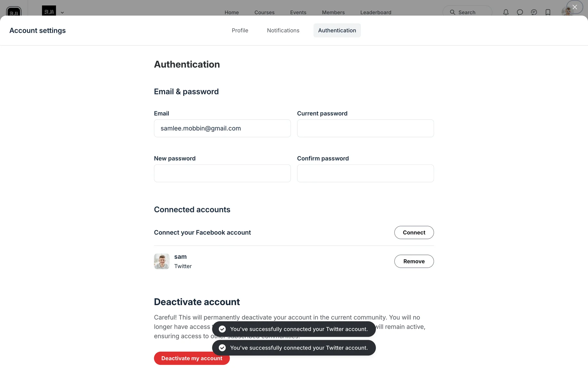The image size is (588, 368).
Task: Click the New password field
Action: point(222,173)
